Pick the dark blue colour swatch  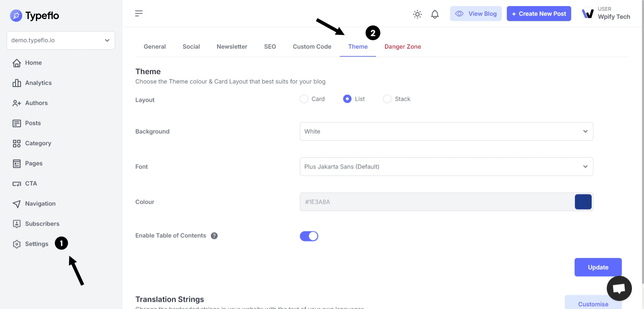point(583,202)
